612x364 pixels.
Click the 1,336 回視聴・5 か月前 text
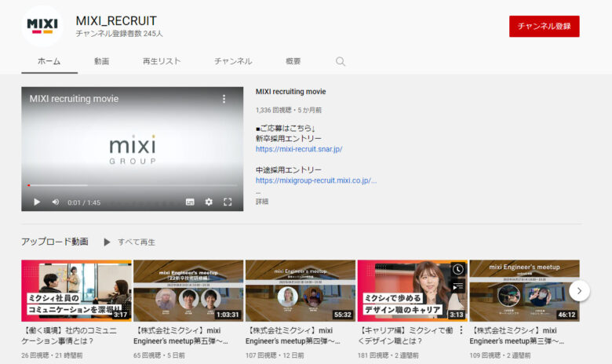289,110
